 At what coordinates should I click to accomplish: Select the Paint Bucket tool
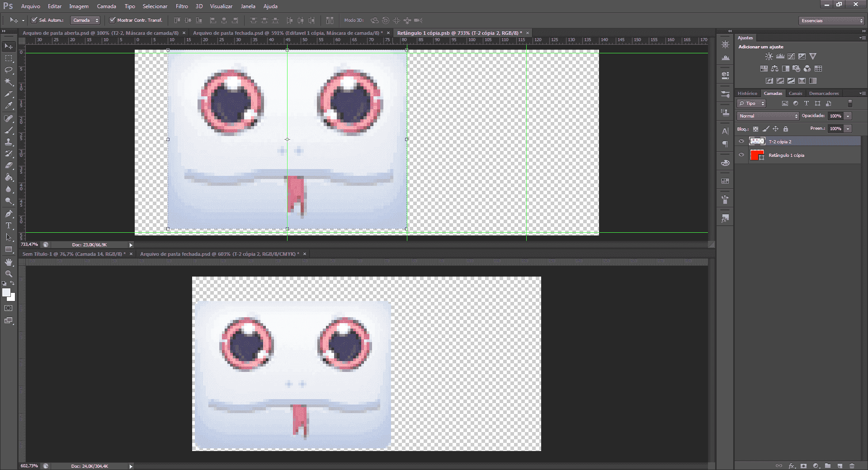click(9, 177)
